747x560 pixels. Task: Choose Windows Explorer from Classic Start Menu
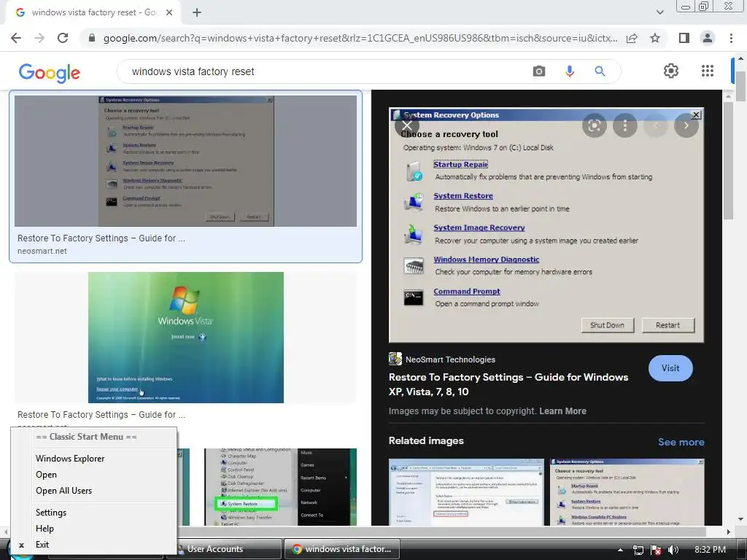coord(70,459)
